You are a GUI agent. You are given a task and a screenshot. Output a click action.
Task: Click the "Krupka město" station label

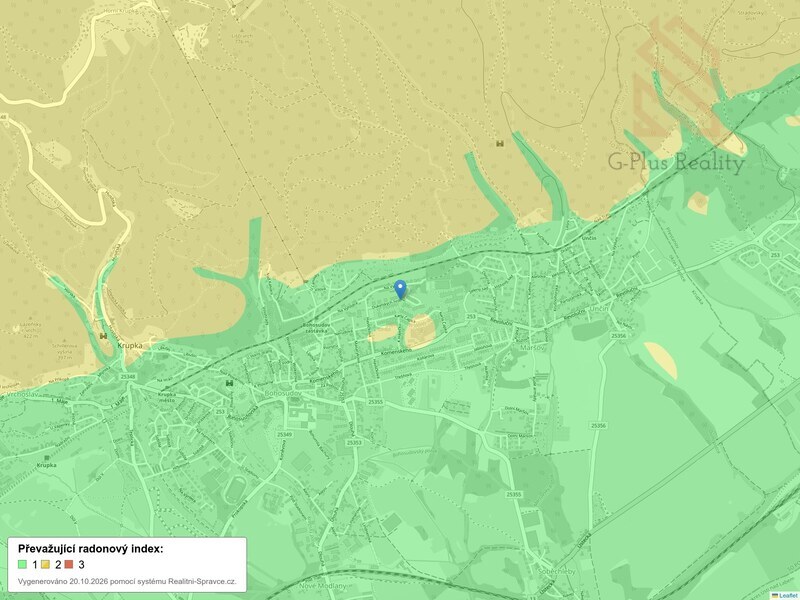point(166,397)
